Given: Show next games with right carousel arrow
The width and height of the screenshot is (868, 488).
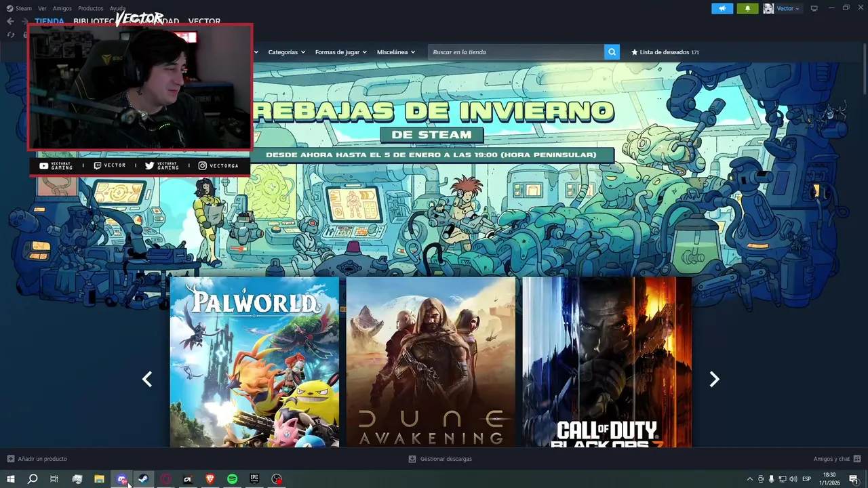Looking at the screenshot, I should (714, 380).
